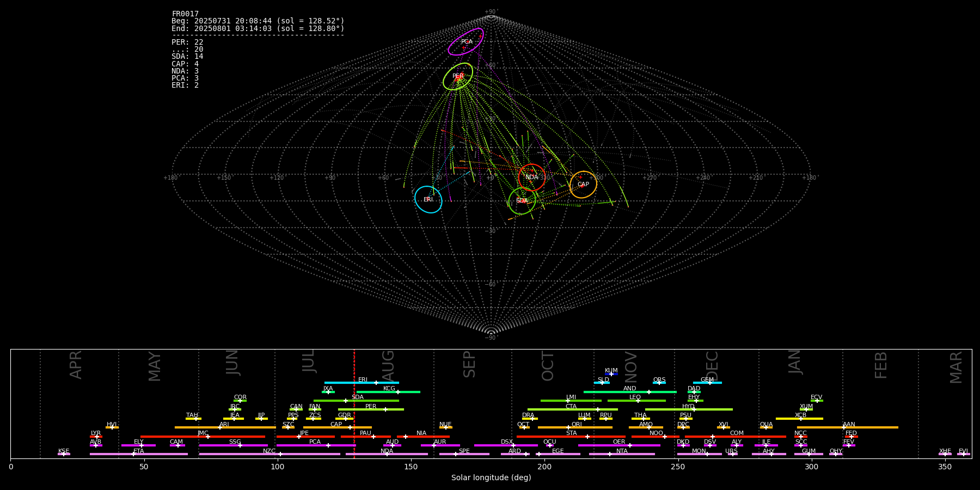Click the orange ARI shower bar
This screenshot has height=490, width=980.
225,427
